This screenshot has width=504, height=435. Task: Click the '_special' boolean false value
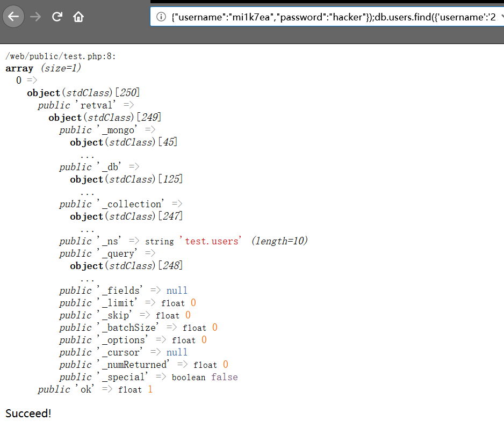224,377
